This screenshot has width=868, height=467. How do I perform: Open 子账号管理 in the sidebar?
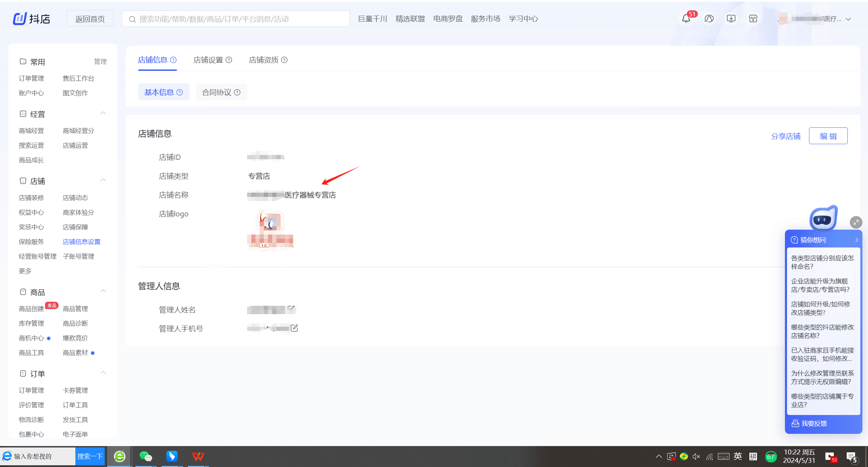tap(79, 257)
